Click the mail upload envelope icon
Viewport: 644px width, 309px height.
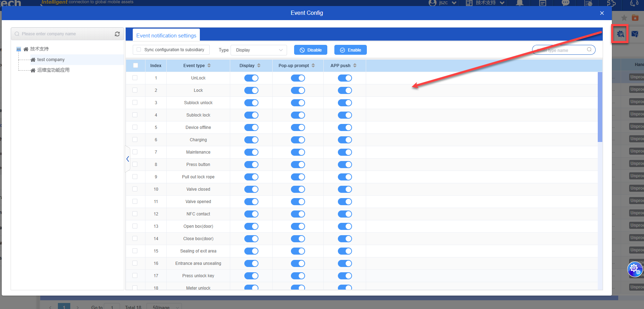pyautogui.click(x=635, y=34)
